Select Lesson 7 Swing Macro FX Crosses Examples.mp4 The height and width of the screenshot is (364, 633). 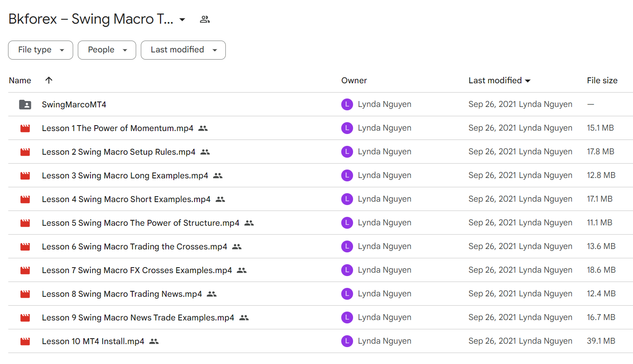137,270
